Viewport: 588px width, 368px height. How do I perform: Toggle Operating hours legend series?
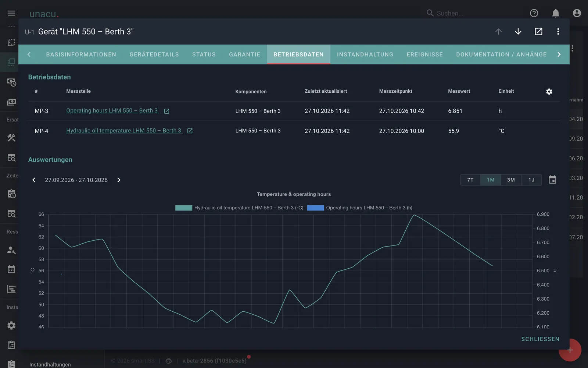click(x=359, y=208)
